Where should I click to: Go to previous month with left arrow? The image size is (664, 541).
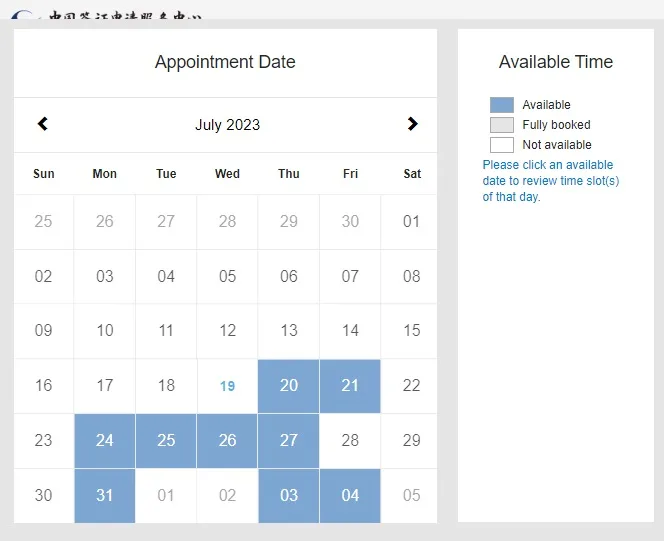click(42, 124)
